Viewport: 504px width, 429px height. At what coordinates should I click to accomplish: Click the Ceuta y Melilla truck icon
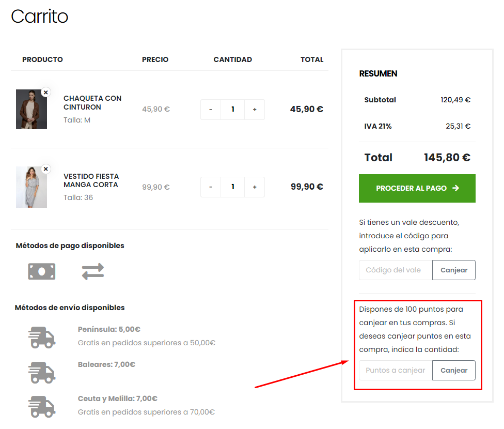pos(42,406)
